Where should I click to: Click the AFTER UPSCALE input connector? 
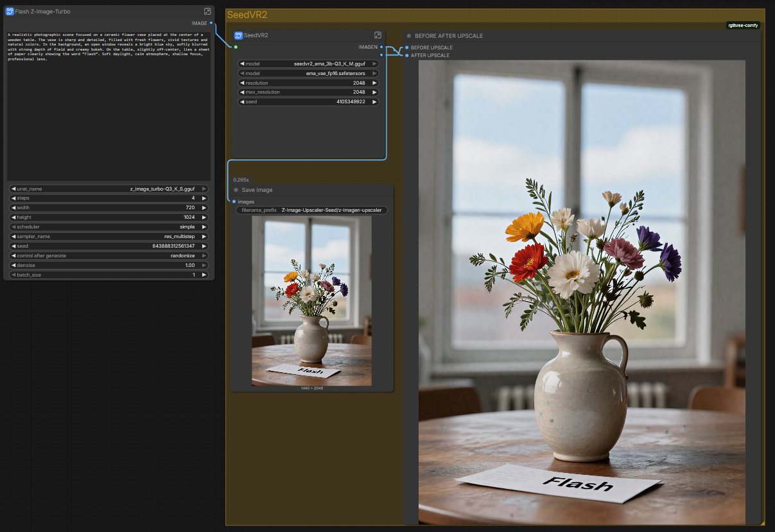tap(406, 55)
